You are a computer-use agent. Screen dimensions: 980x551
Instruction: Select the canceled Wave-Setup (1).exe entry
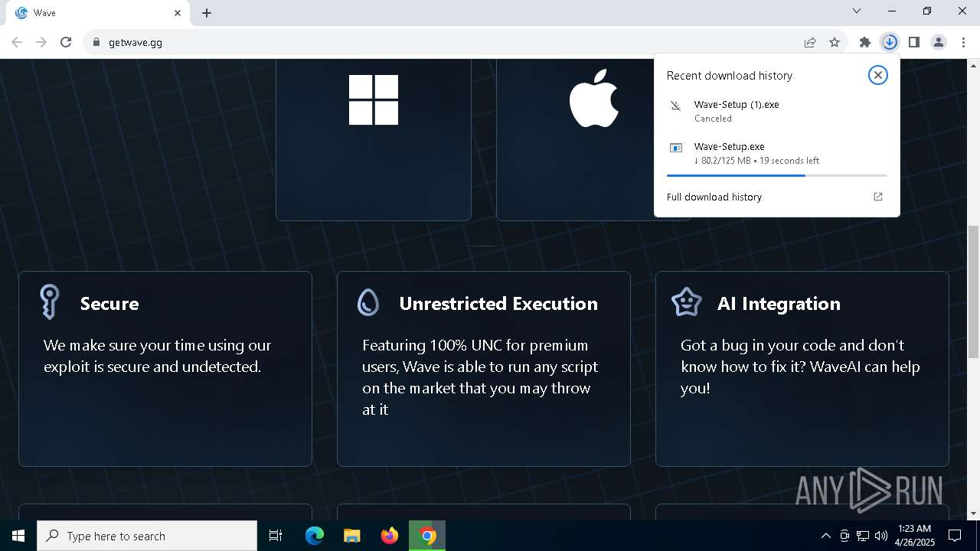click(777, 111)
